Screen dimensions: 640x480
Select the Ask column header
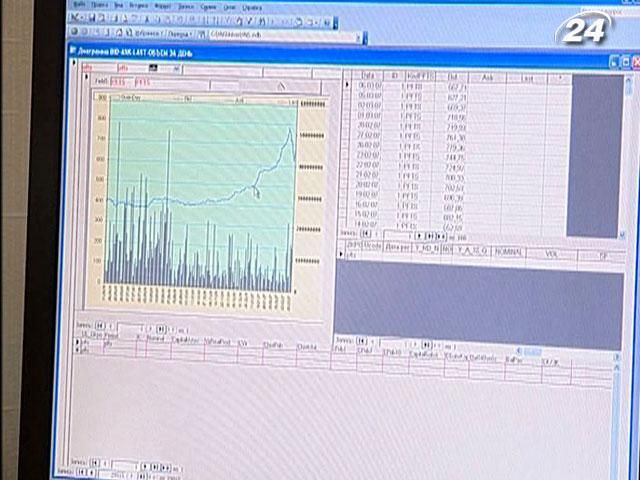(x=488, y=78)
